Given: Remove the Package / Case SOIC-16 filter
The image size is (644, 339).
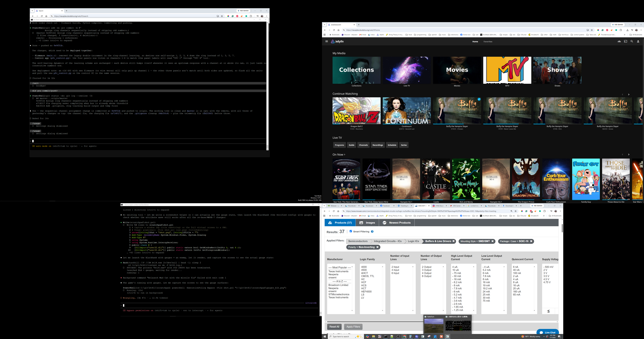Looking at the screenshot, I should 531,241.
